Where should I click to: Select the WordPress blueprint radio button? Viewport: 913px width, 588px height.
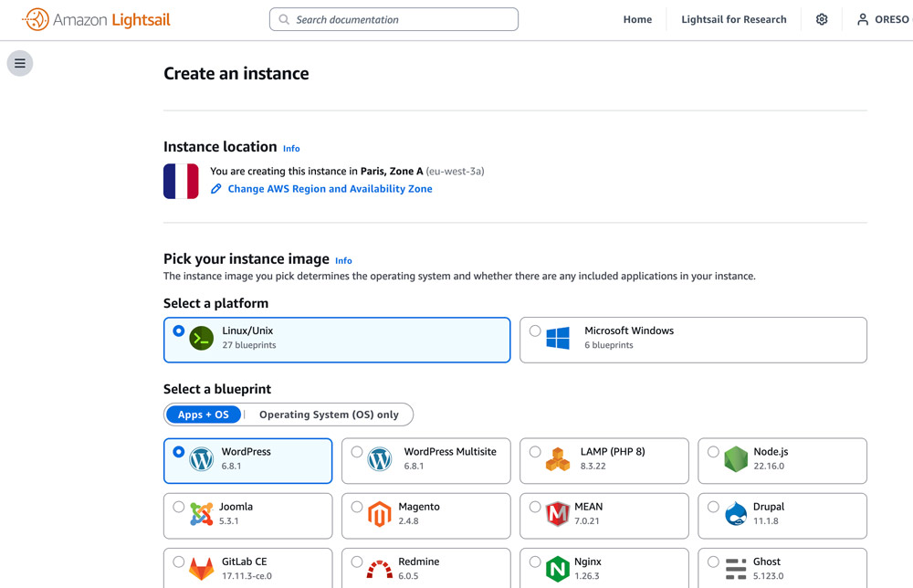coord(179,452)
